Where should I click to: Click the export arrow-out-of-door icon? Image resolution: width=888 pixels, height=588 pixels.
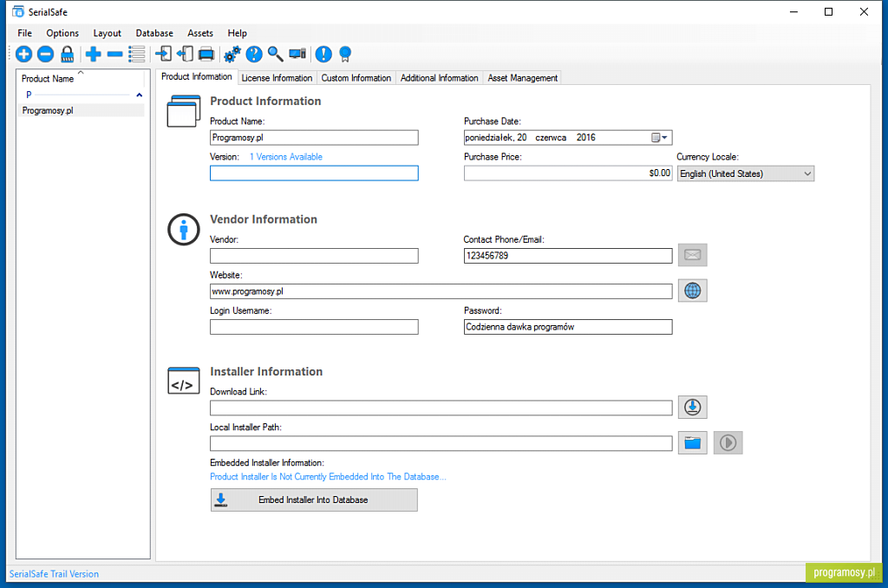[185, 55]
